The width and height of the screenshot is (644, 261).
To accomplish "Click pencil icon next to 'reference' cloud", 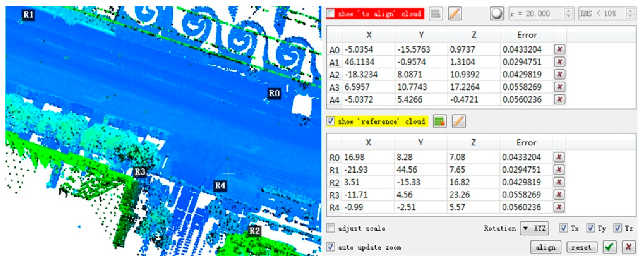I will 458,121.
